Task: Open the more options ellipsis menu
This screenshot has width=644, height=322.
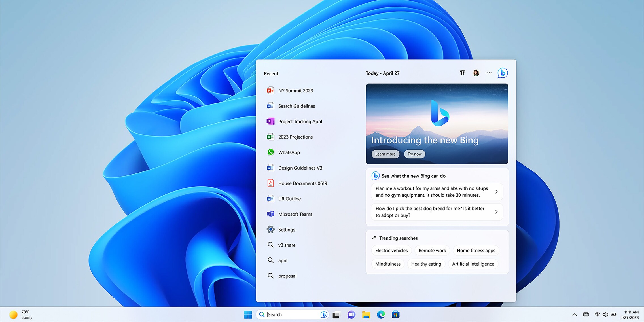Action: tap(489, 73)
